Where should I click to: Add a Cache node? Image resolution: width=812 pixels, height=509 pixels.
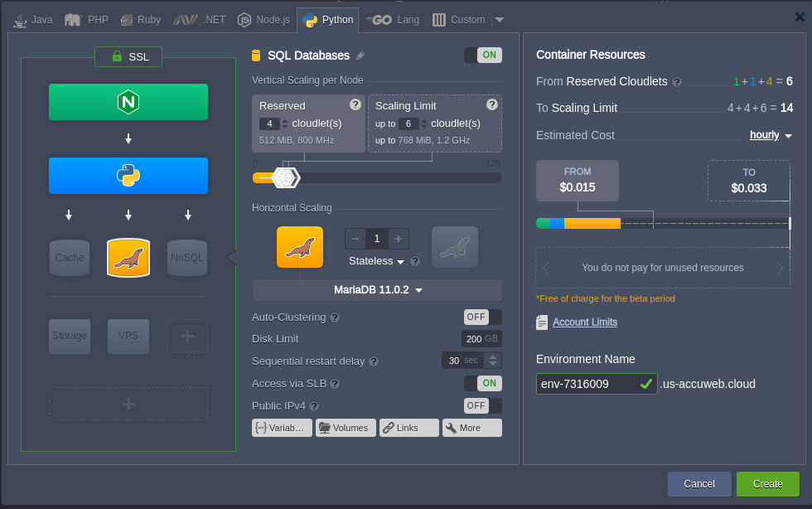click(70, 258)
